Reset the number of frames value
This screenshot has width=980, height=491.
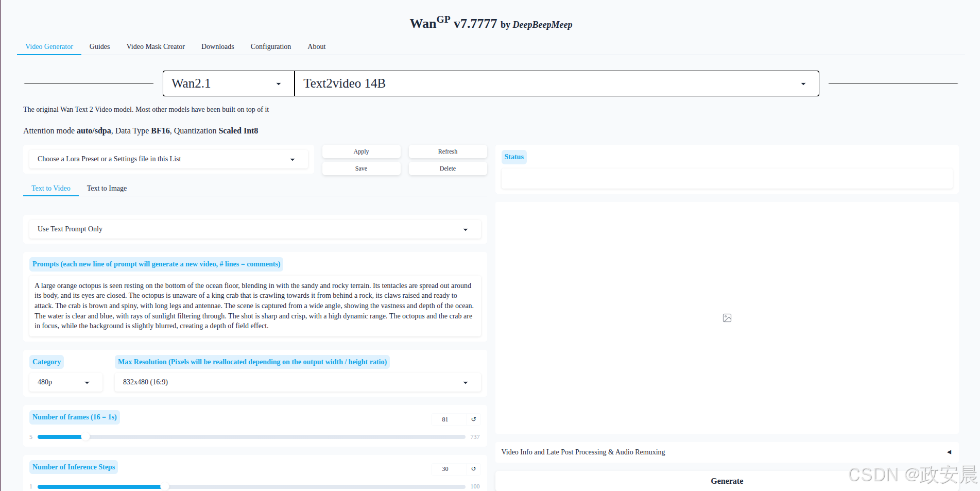pyautogui.click(x=473, y=419)
